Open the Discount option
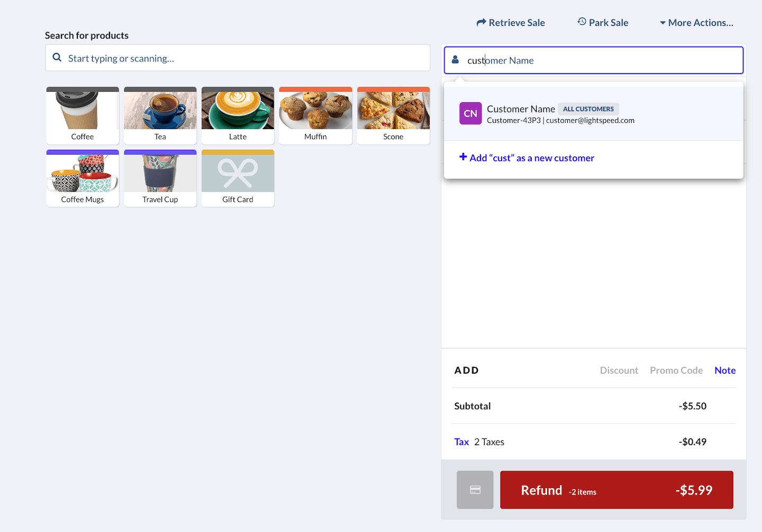Screen dimensions: 762x532 619,371
